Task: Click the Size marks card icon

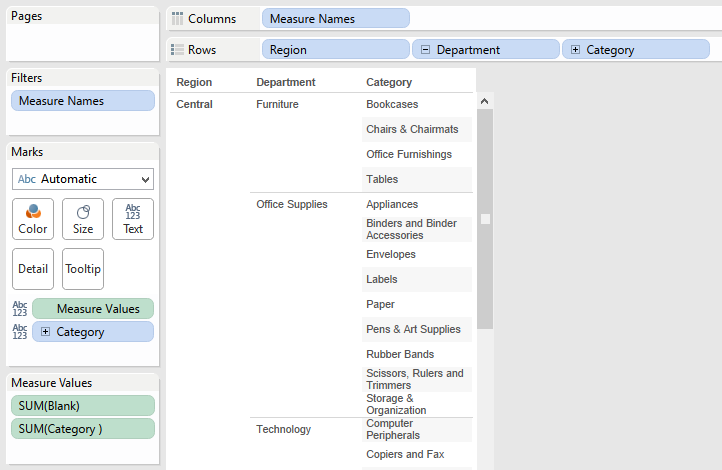Action: click(x=83, y=218)
